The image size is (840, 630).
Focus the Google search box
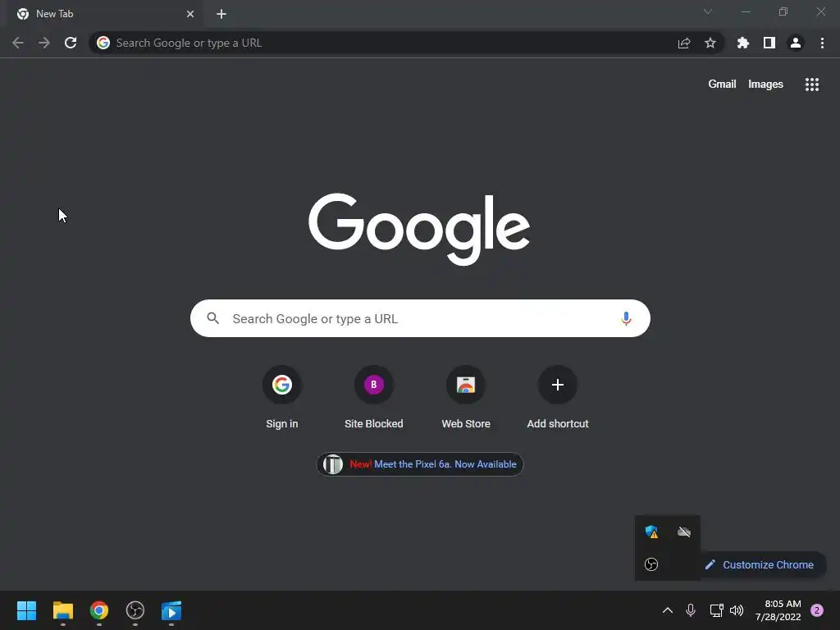420,318
